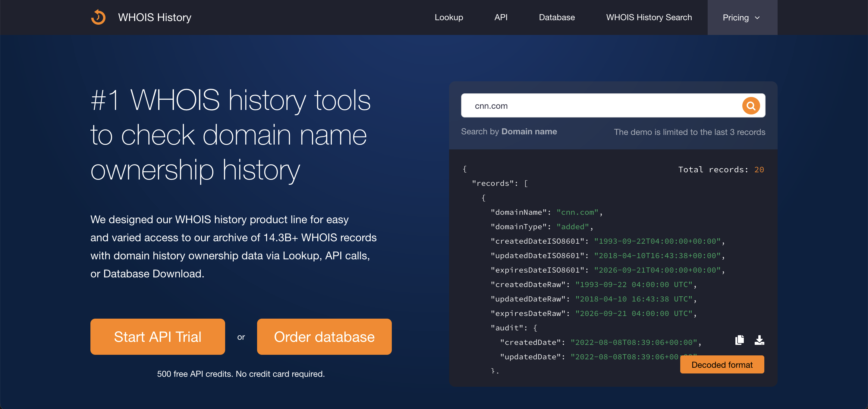Click the WHOIS History logo icon

coord(98,17)
